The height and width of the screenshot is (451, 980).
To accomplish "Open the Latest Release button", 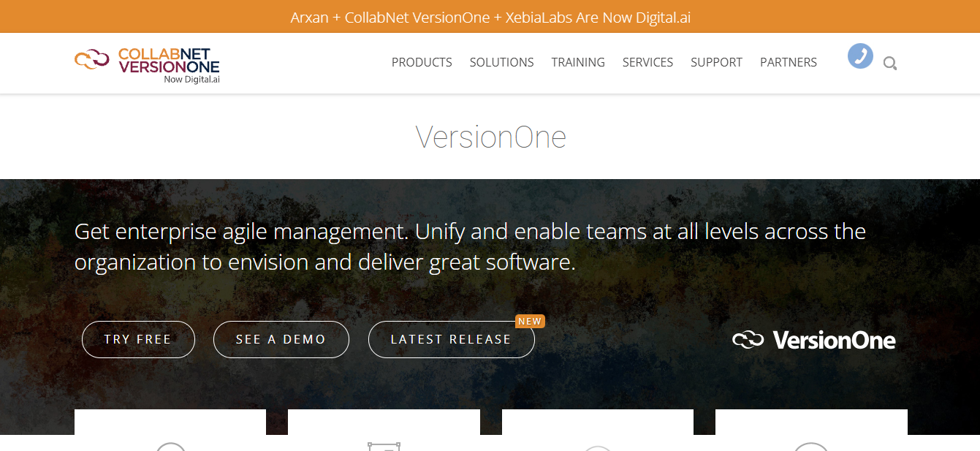I will tap(452, 339).
